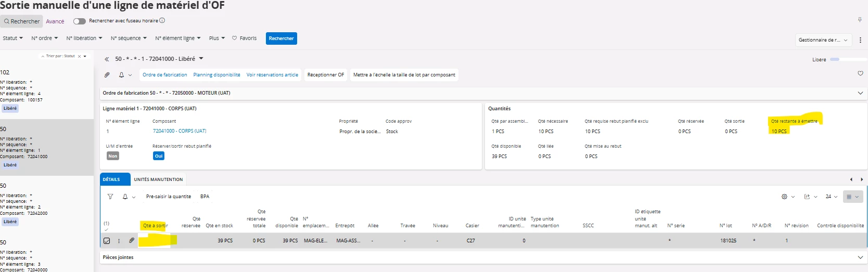Collapse the Ordre de fabrication section

click(860, 93)
